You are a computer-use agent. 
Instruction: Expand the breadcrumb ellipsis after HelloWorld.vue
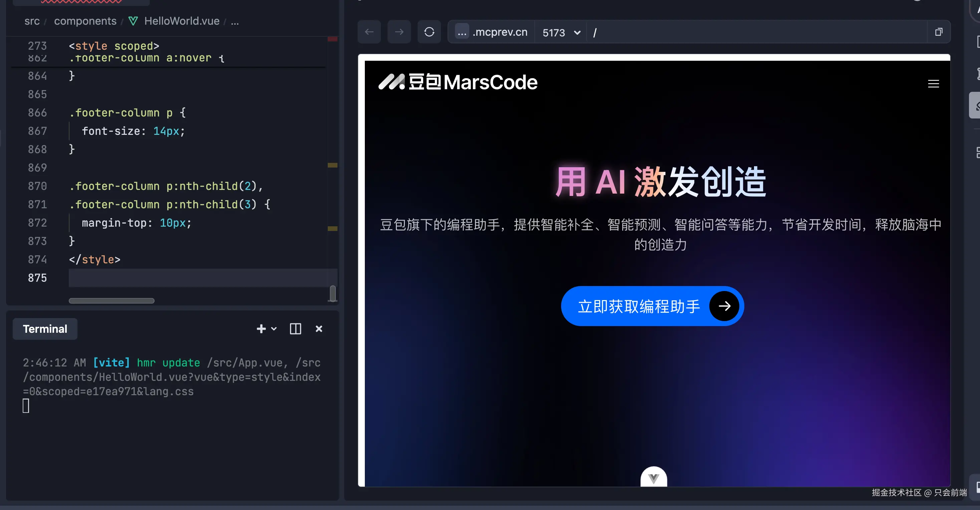235,21
